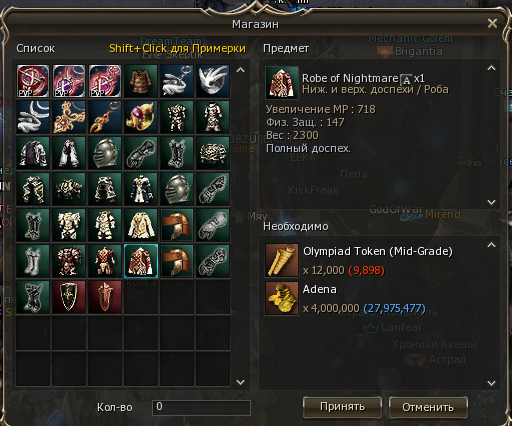Viewport: 512px width, 426px height.
Task: Select the brown leather tunic item
Action: (x=141, y=81)
